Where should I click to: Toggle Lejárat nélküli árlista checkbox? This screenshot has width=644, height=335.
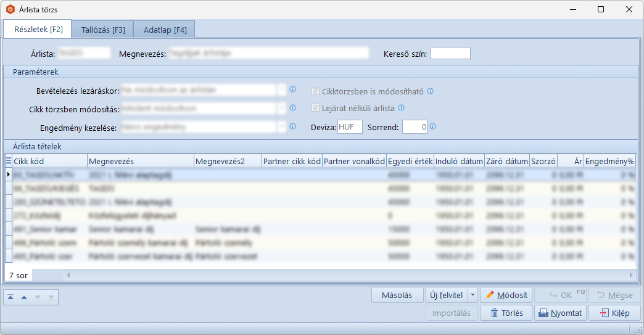click(316, 109)
